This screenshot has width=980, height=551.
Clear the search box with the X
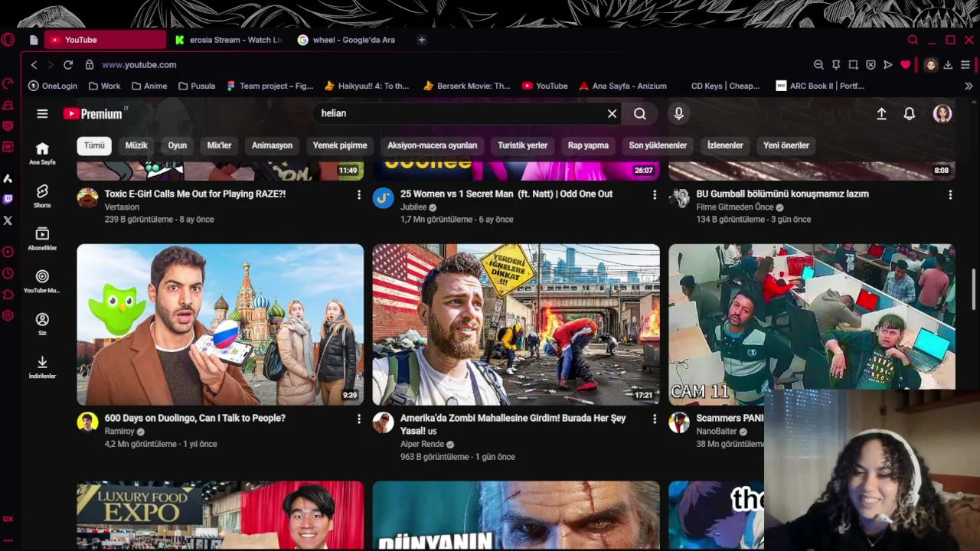tap(612, 113)
